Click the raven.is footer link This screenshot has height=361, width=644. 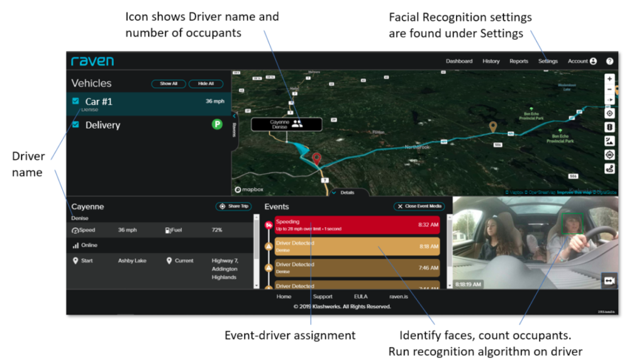click(x=399, y=296)
